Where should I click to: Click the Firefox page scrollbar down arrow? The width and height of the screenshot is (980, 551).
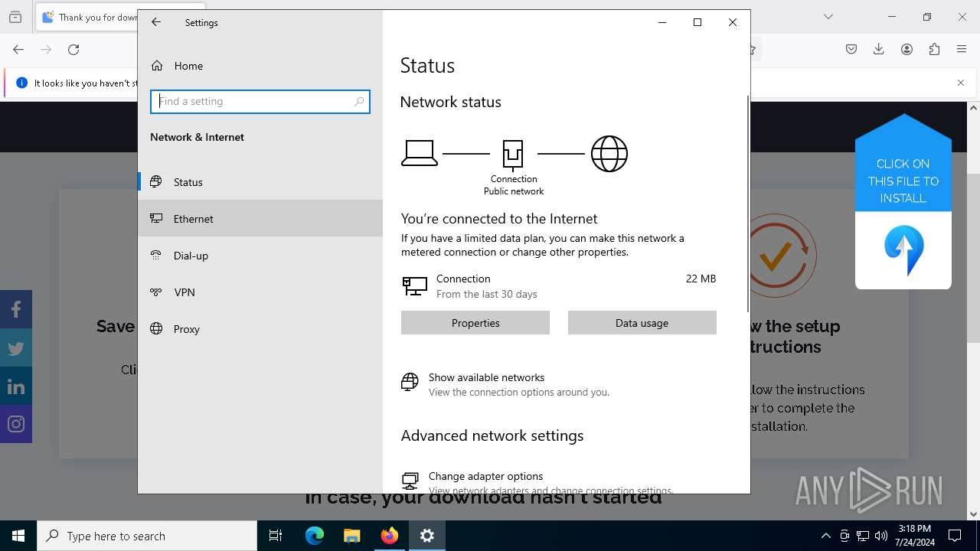click(x=974, y=514)
